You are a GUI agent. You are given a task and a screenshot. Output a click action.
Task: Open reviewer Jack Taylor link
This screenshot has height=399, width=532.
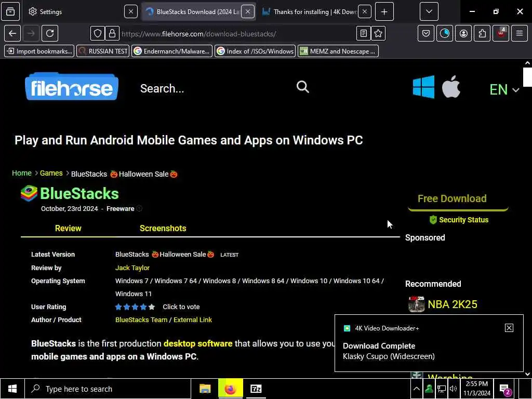pos(132,268)
